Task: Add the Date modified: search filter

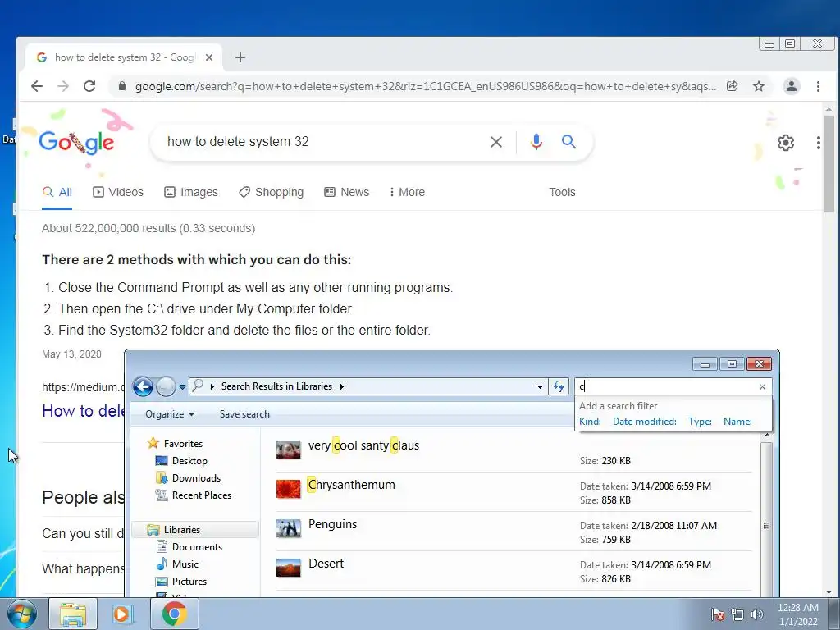Action: point(645,422)
